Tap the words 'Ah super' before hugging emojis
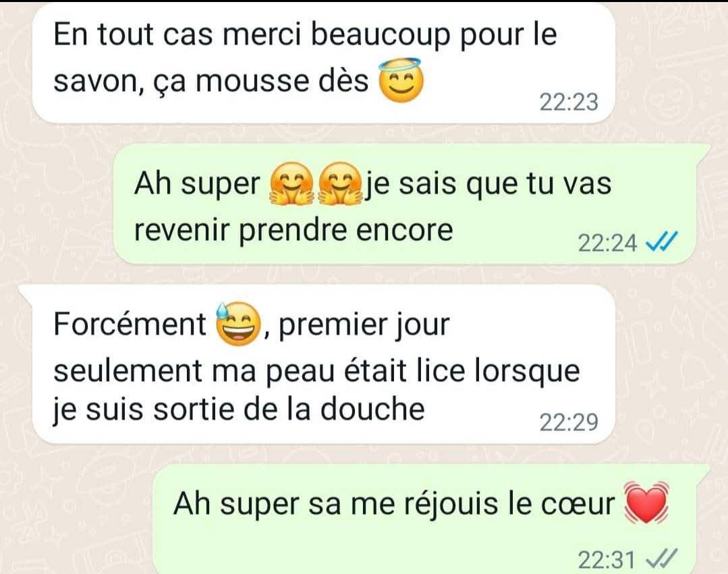The image size is (728, 574). tap(197, 185)
